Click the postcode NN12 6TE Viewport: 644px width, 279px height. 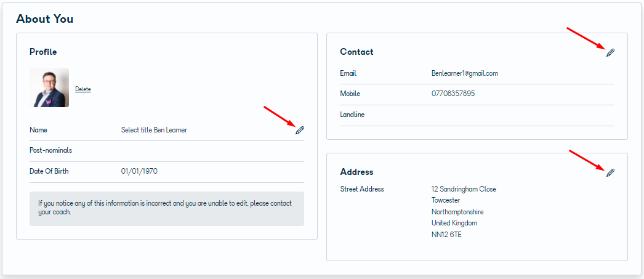[x=446, y=235]
